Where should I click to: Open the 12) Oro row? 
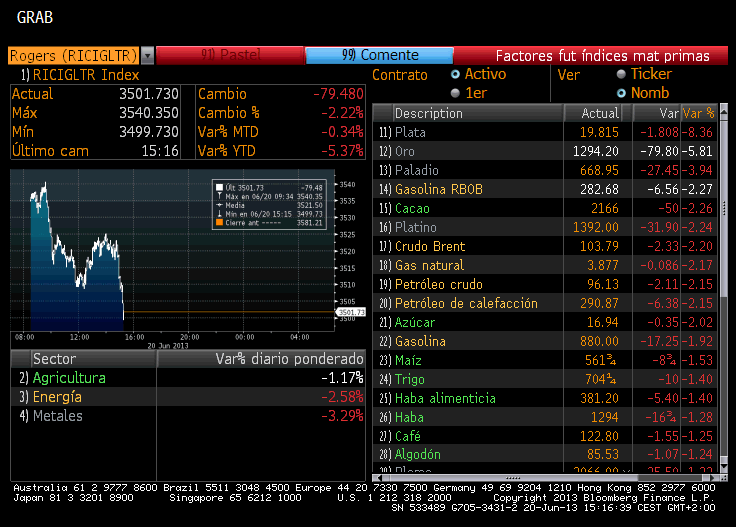(x=545, y=151)
